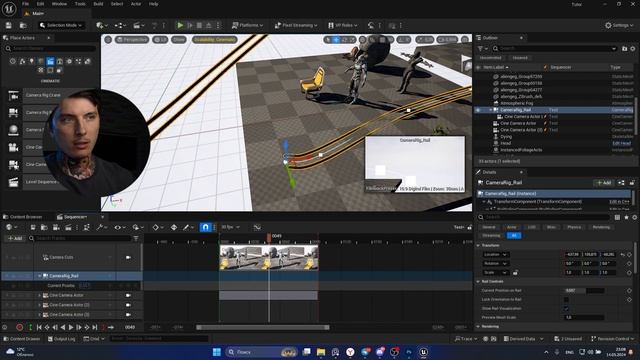Click the Sequencer render movie clapper icon
The height and width of the screenshot is (360, 640).
coord(68,227)
